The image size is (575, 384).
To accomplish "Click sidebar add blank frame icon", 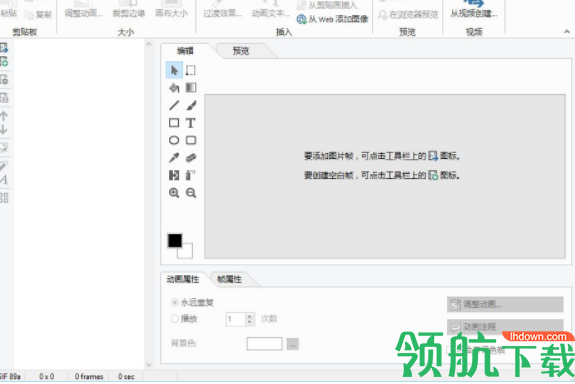I will point(4,61).
